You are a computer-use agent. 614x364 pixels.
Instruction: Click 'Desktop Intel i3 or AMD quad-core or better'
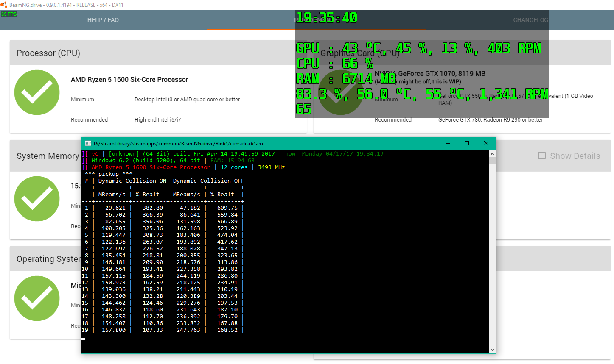point(187,100)
